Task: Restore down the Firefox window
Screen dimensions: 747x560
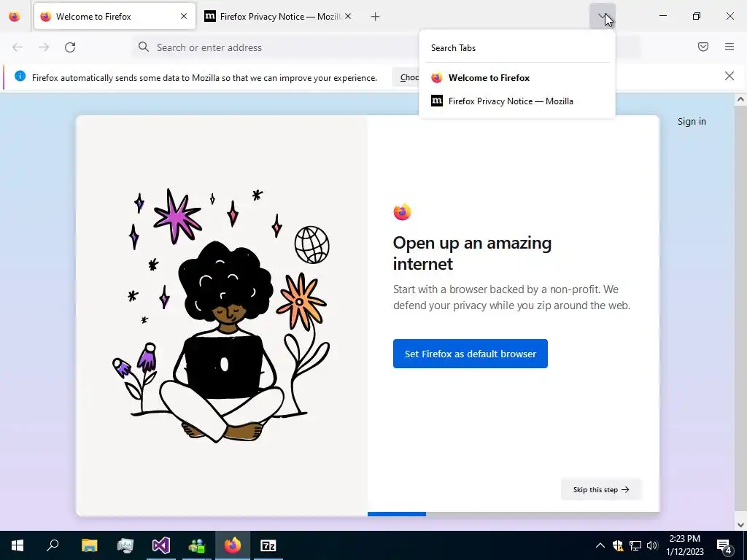Action: click(697, 16)
